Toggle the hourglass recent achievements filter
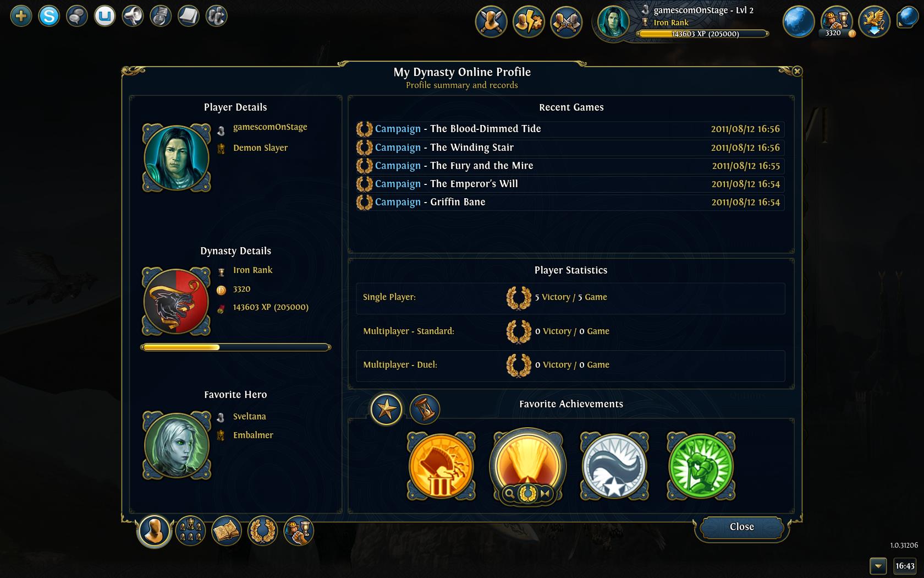 tap(424, 409)
